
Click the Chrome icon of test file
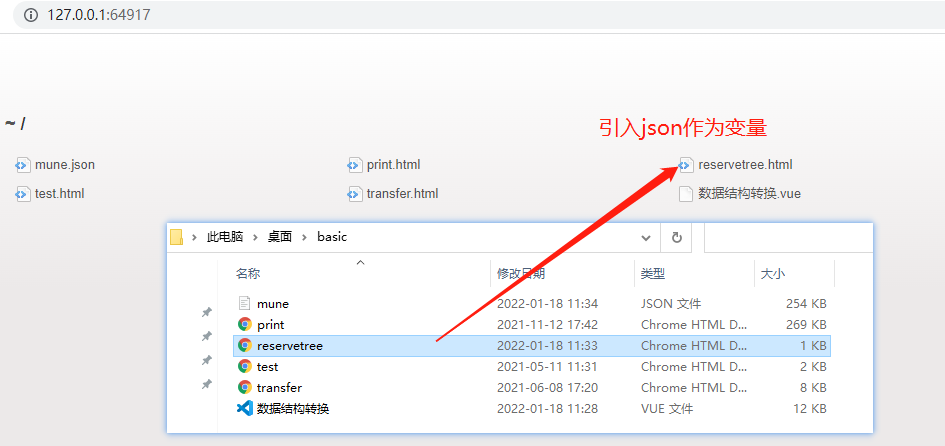pyautogui.click(x=244, y=366)
